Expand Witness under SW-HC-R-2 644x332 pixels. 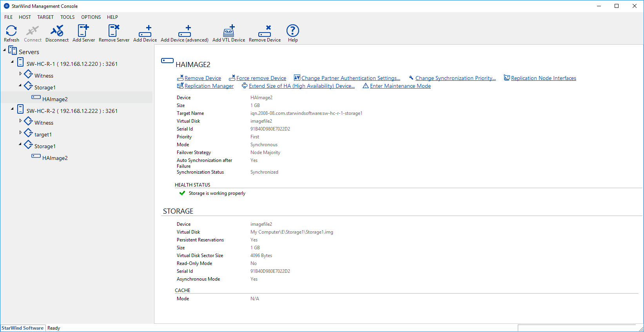(x=20, y=121)
